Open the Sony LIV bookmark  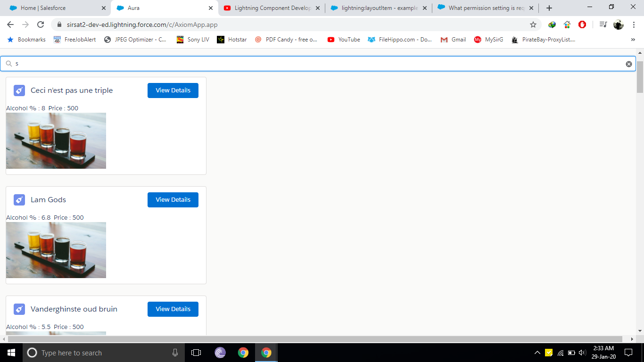coord(193,40)
